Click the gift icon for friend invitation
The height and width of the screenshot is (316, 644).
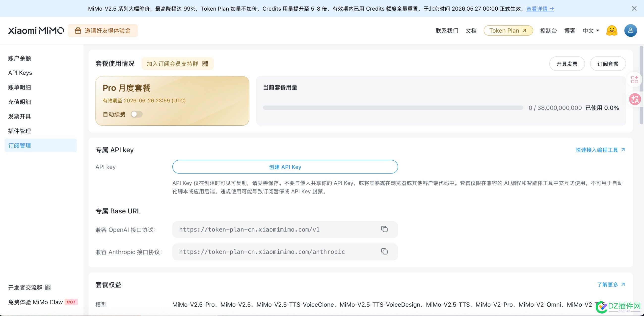pyautogui.click(x=78, y=30)
